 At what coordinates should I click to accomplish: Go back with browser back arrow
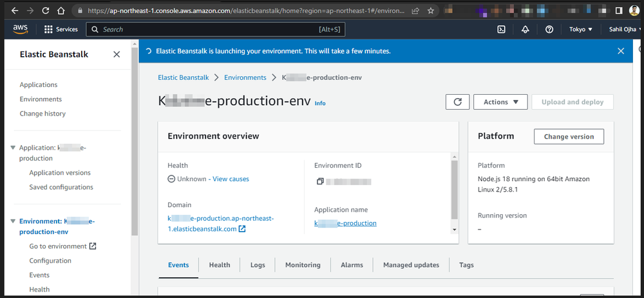[15, 11]
